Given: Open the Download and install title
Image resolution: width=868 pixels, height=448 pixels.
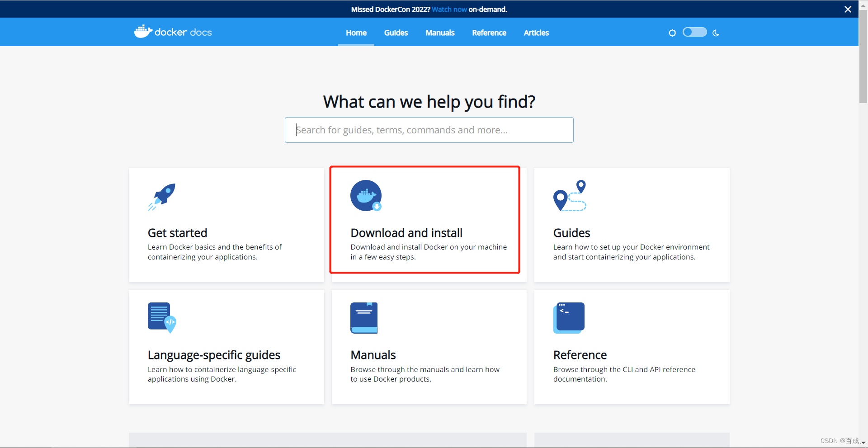Looking at the screenshot, I should 406,233.
